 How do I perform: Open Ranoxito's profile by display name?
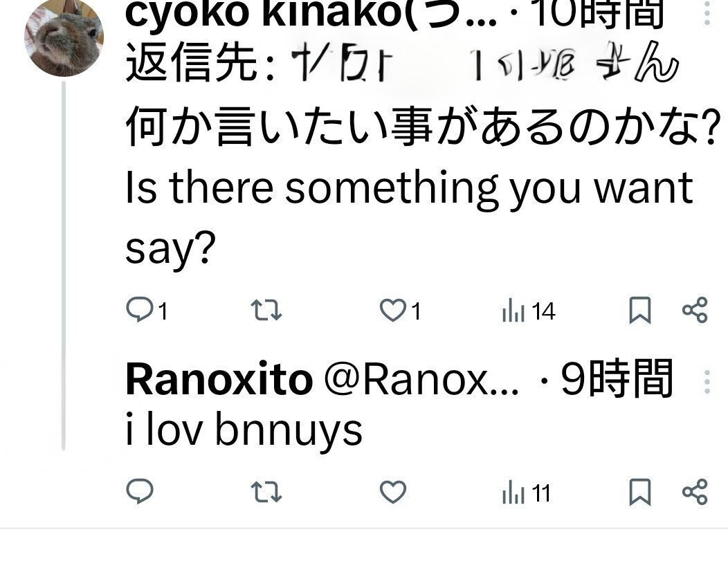tap(218, 380)
